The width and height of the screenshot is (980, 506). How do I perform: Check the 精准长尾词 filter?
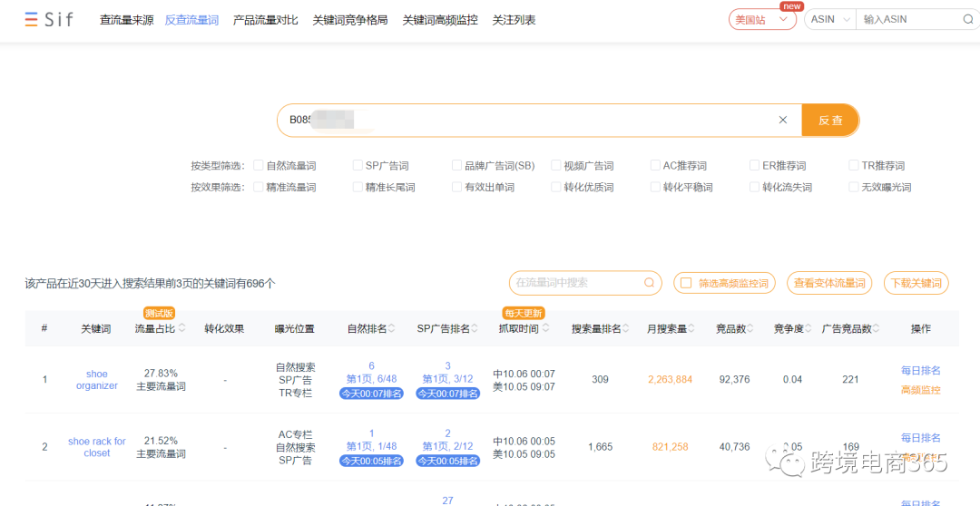(358, 187)
